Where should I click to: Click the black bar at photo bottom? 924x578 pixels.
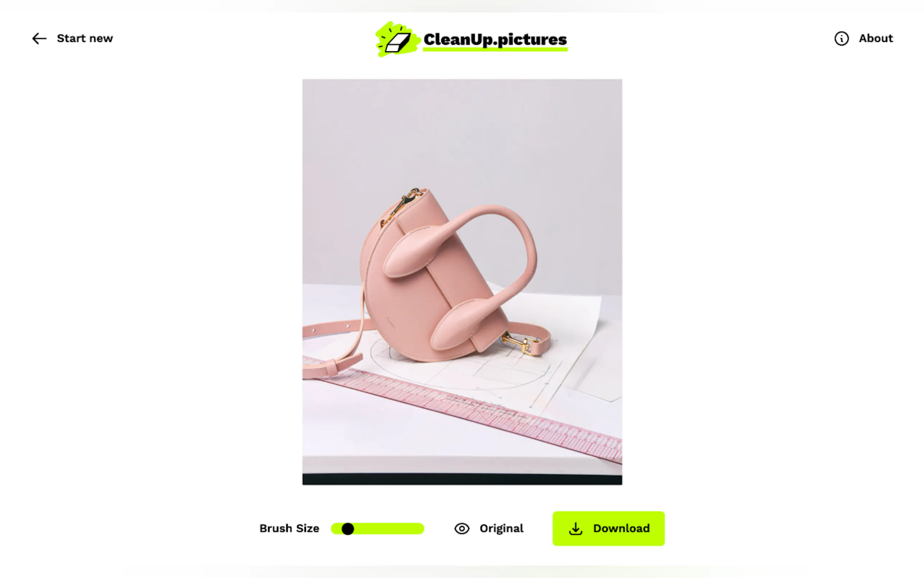click(462, 479)
